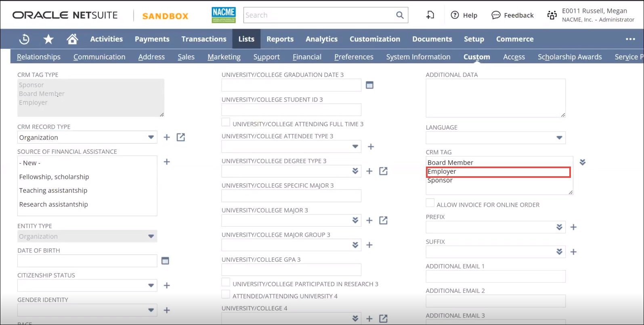Select Sponsor in the CRM Tag list
Image resolution: width=644 pixels, height=325 pixels.
(440, 181)
